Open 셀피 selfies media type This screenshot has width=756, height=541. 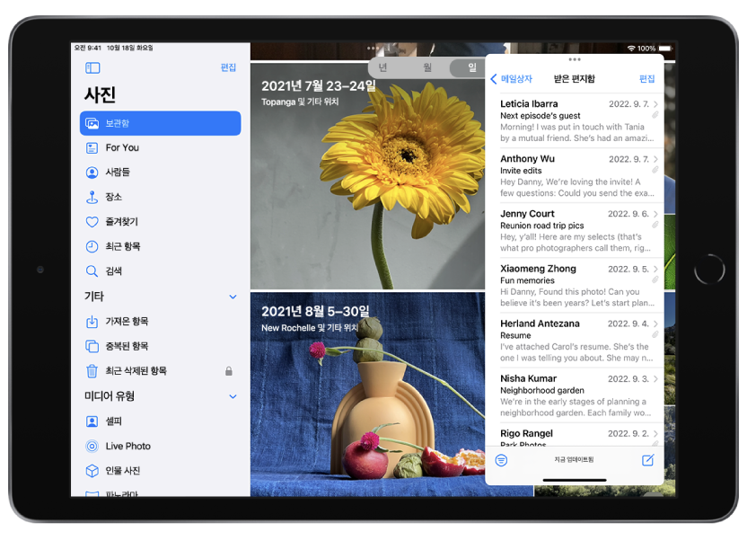pos(161,421)
